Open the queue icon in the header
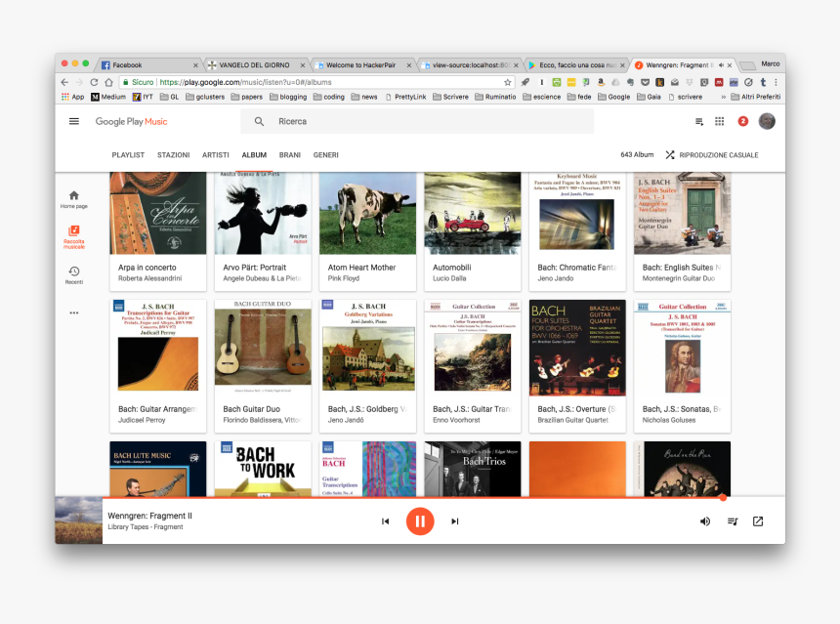840x624 pixels. point(699,122)
